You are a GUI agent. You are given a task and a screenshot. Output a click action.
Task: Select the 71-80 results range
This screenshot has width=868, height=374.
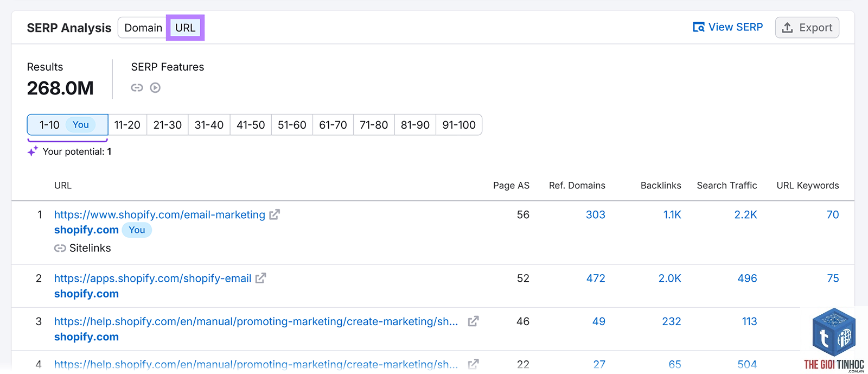pyautogui.click(x=374, y=125)
